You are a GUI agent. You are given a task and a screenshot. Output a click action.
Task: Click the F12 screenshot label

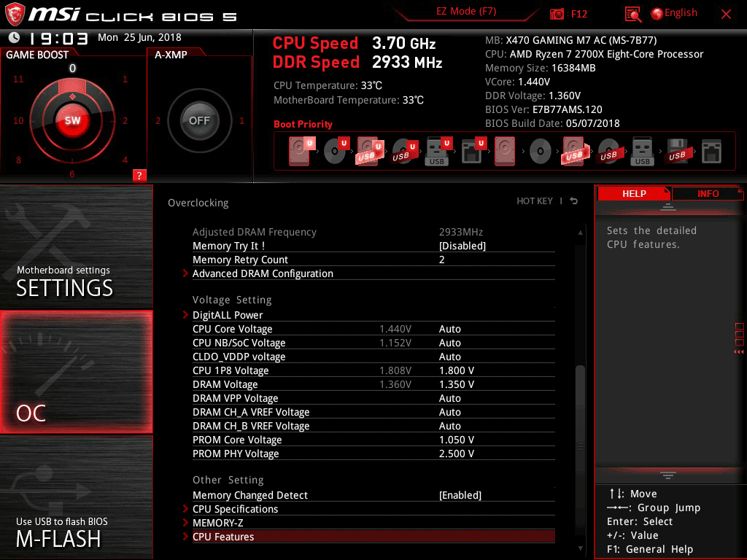pos(578,15)
